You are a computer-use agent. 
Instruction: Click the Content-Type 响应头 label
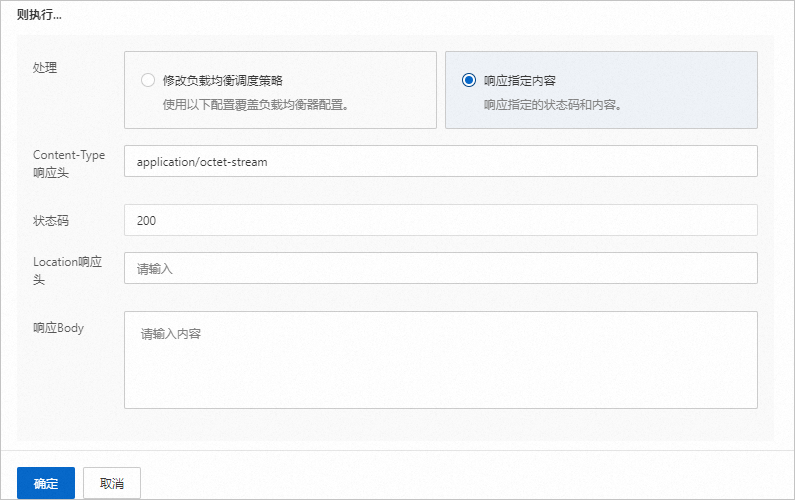click(69, 164)
